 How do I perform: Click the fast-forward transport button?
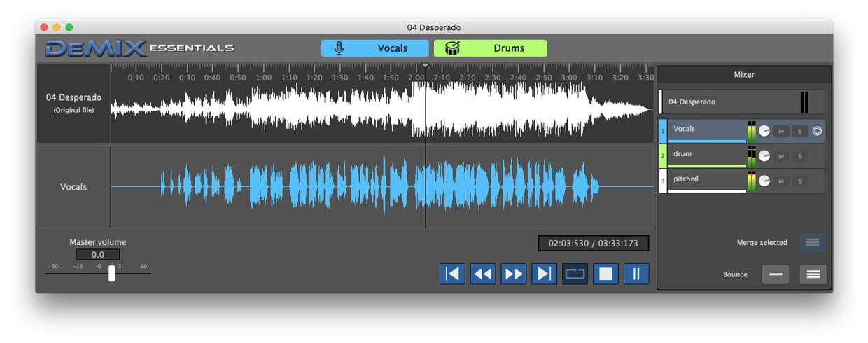pyautogui.click(x=514, y=274)
